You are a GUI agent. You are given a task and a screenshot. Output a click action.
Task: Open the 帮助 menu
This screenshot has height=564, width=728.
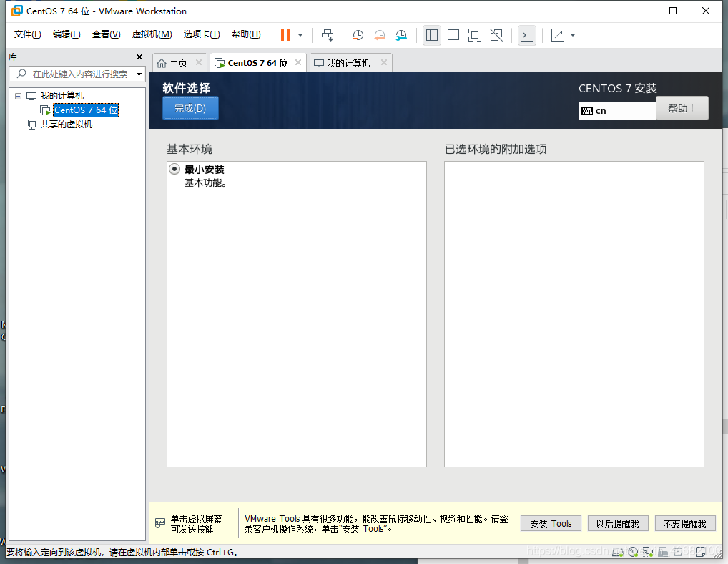[x=246, y=34]
